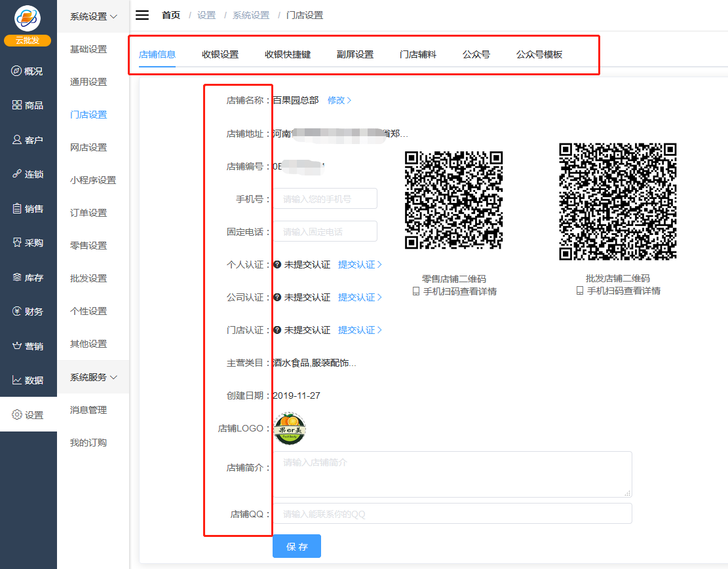Click the 公司认证 question mark icon

277,297
